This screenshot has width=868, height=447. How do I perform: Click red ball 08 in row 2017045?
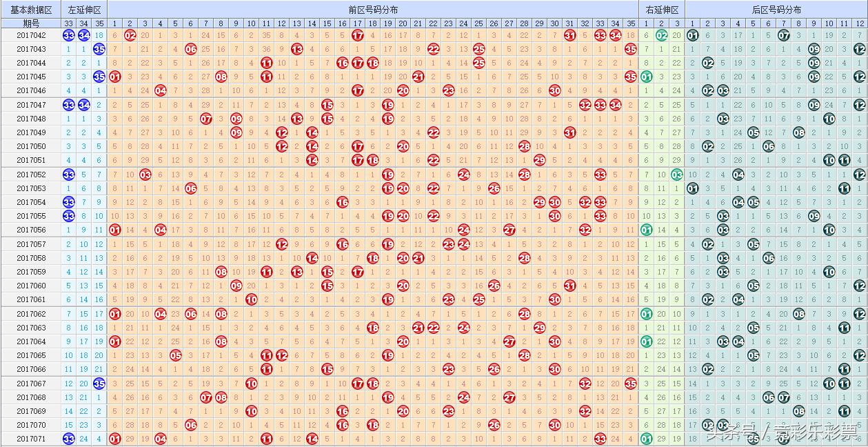[x=221, y=77]
